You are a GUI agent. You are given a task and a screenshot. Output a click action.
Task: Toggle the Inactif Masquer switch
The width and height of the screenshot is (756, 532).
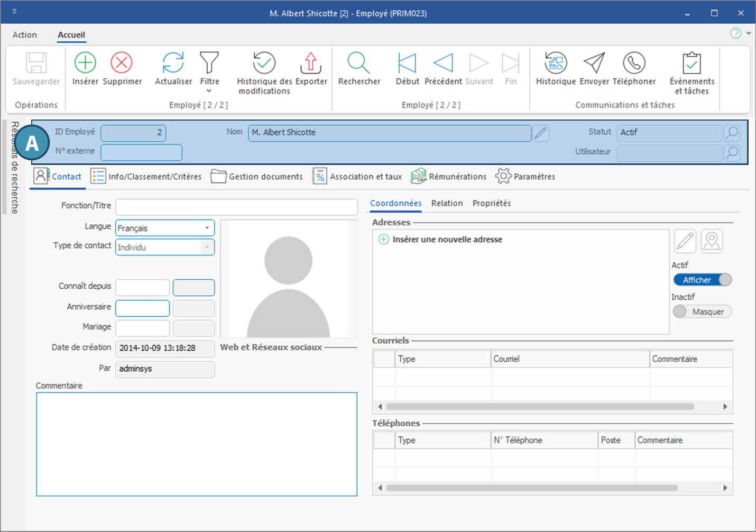click(x=703, y=311)
